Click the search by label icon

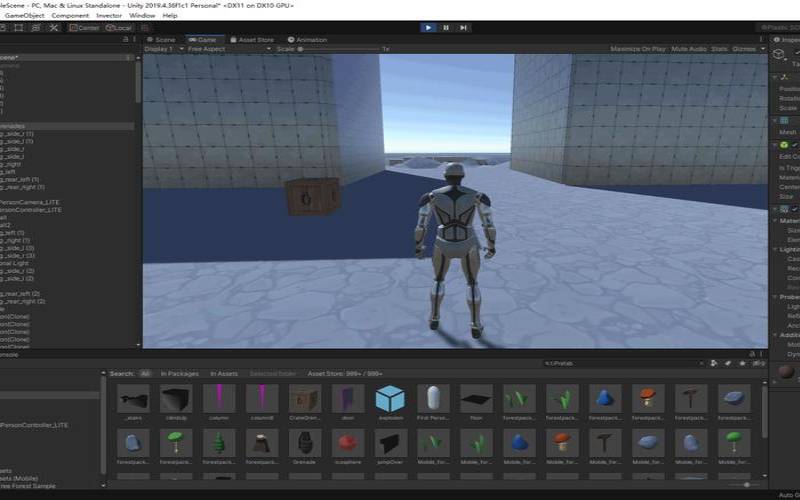pos(728,363)
